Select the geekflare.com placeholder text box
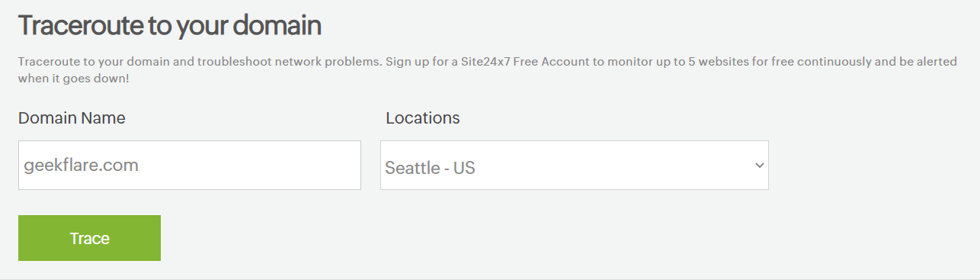The height and width of the screenshot is (280, 980). coord(190,165)
